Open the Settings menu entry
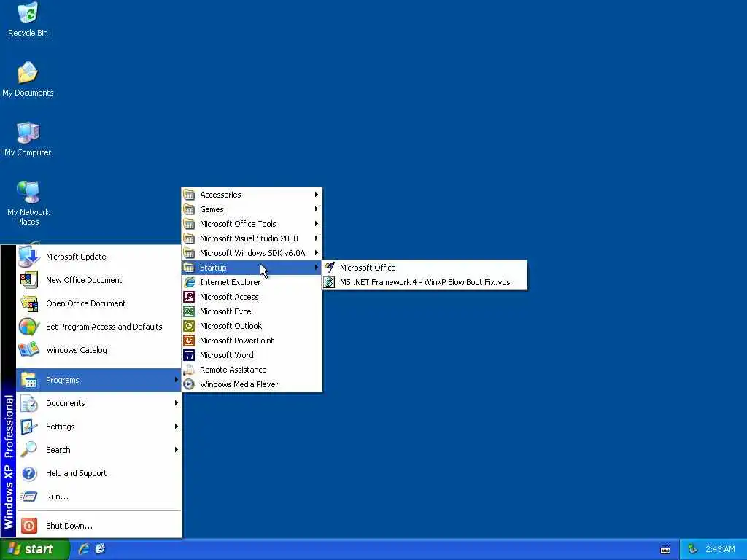The height and width of the screenshot is (560, 747). 99,427
